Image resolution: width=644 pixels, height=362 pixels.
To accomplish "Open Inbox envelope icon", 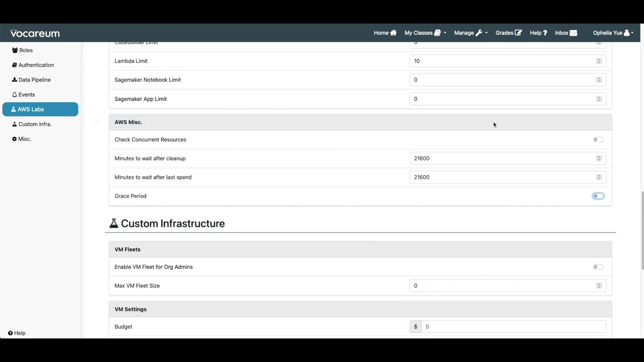I will 573,33.
